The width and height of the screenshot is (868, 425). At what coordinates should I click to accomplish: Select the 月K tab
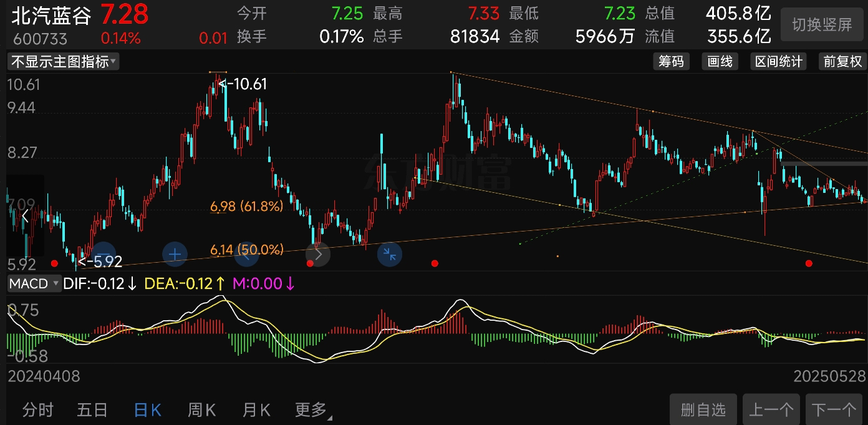click(256, 410)
